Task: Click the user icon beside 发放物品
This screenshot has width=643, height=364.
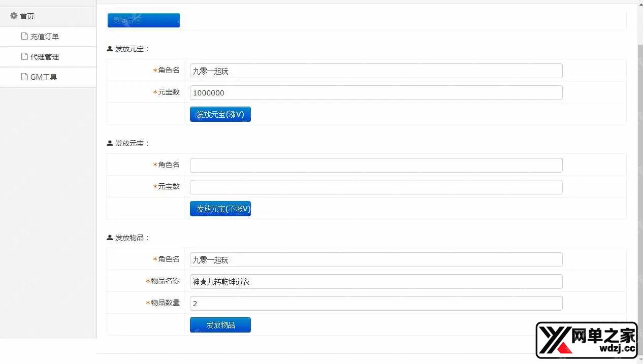Action: (110, 238)
